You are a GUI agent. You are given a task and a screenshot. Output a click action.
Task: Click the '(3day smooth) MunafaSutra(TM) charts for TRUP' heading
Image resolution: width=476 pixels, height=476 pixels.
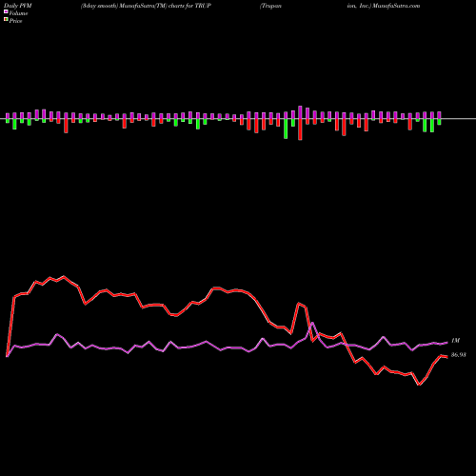(146, 6)
